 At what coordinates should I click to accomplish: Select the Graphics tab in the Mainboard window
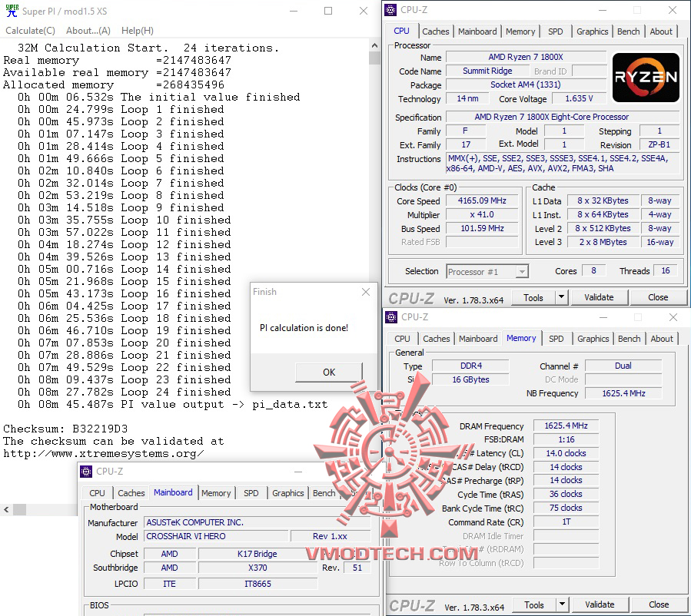[287, 493]
